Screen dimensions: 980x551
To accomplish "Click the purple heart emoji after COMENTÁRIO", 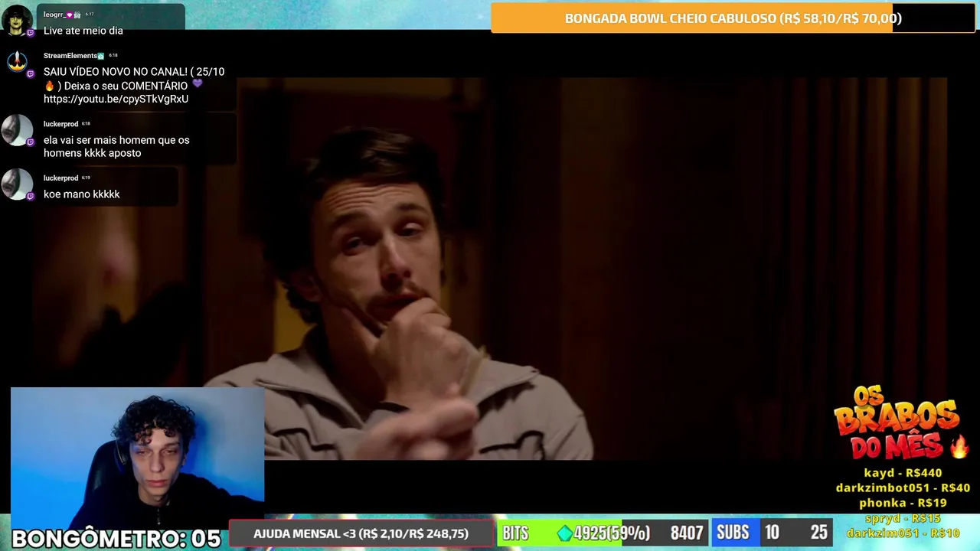I will point(197,84).
